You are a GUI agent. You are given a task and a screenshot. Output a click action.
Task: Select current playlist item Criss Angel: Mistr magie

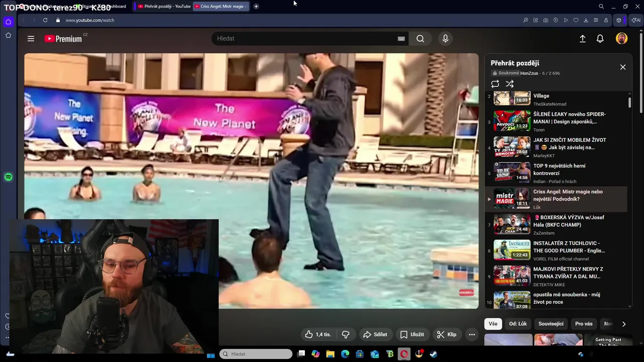click(556, 199)
